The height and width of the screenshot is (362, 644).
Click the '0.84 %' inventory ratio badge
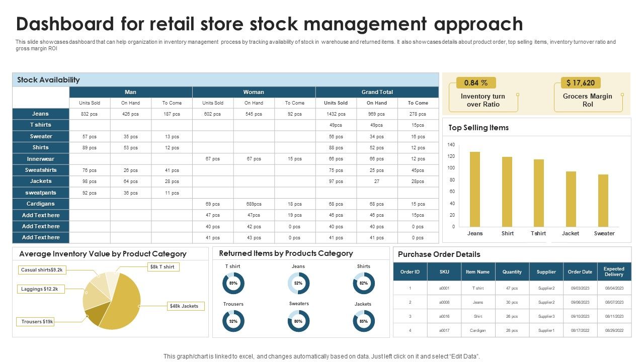[476, 82]
